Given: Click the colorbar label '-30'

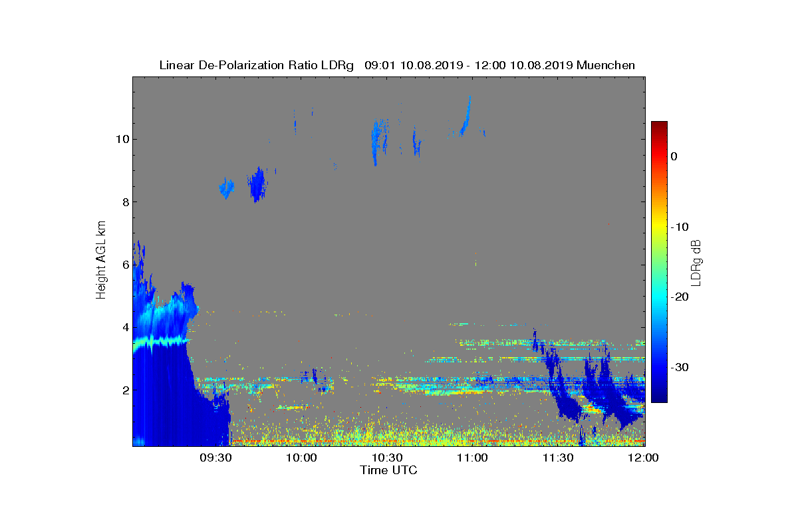Looking at the screenshot, I should [x=679, y=368].
